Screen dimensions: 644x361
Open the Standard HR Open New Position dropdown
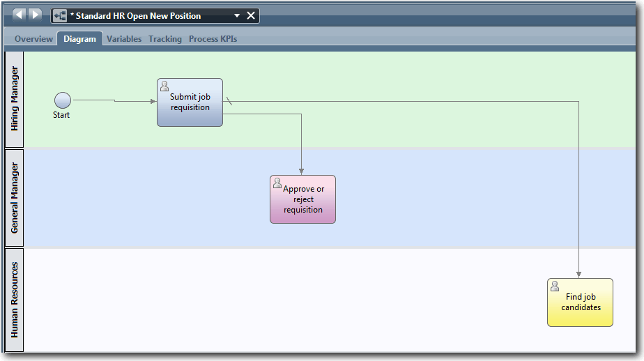click(237, 16)
